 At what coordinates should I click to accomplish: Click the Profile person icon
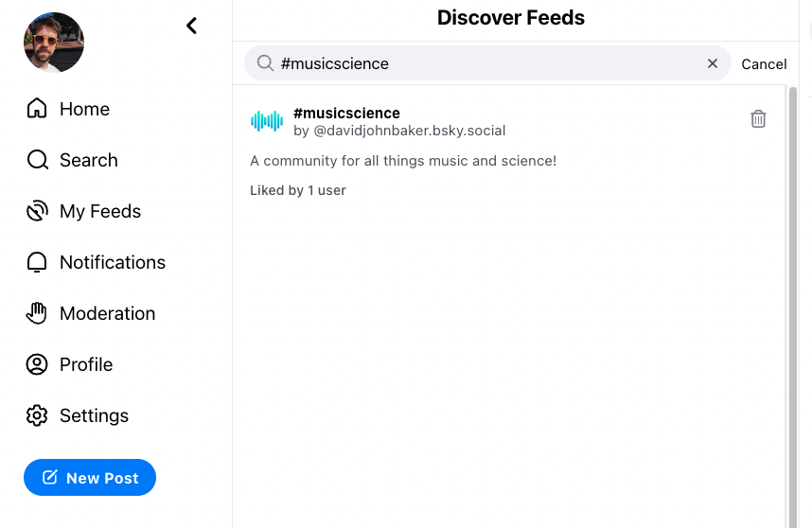tap(37, 364)
